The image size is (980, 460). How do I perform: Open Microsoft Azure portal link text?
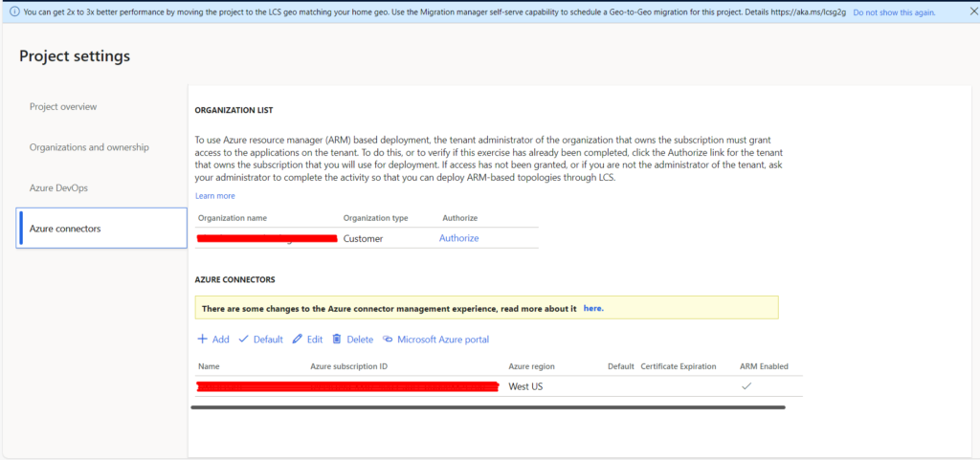pos(443,340)
